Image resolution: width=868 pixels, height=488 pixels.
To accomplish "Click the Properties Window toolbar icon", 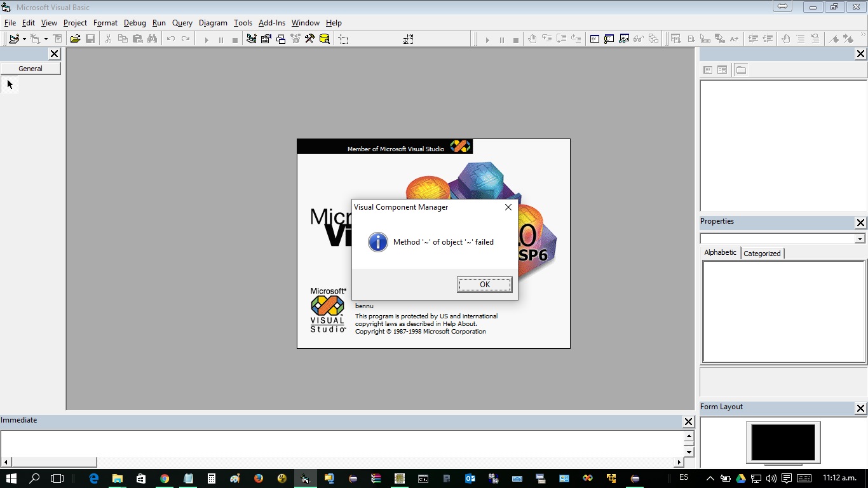I will (266, 38).
